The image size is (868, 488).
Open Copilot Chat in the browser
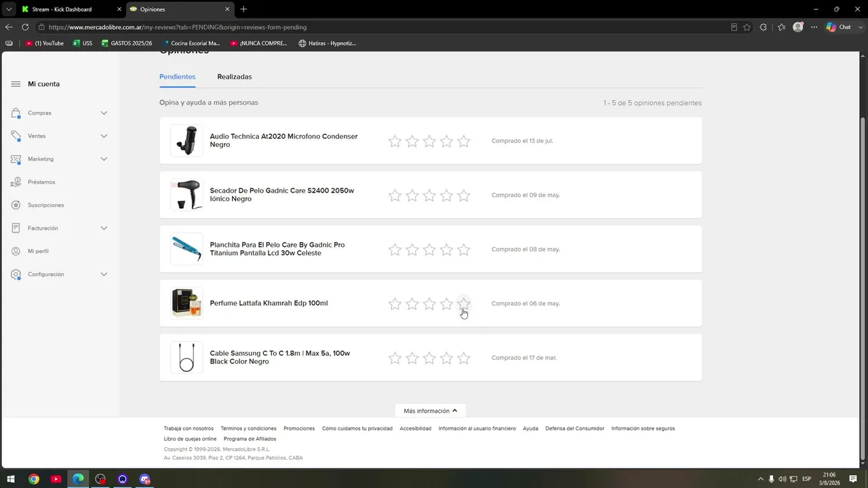pyautogui.click(x=839, y=27)
